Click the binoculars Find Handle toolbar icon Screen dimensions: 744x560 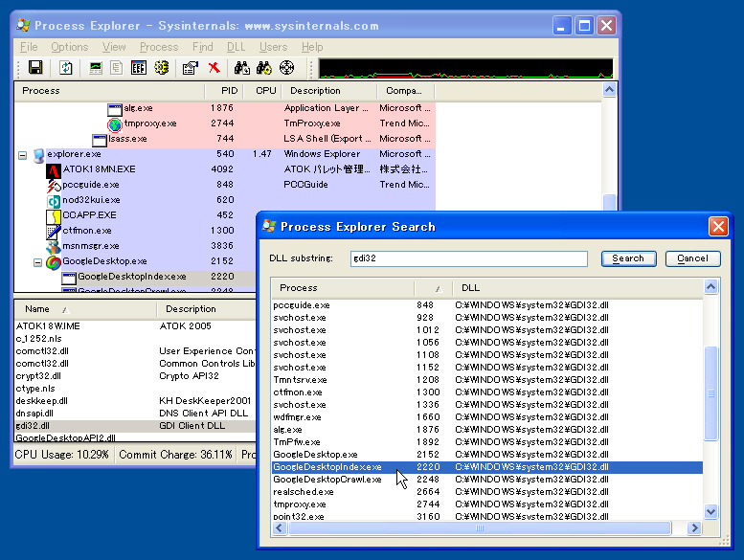coord(242,68)
